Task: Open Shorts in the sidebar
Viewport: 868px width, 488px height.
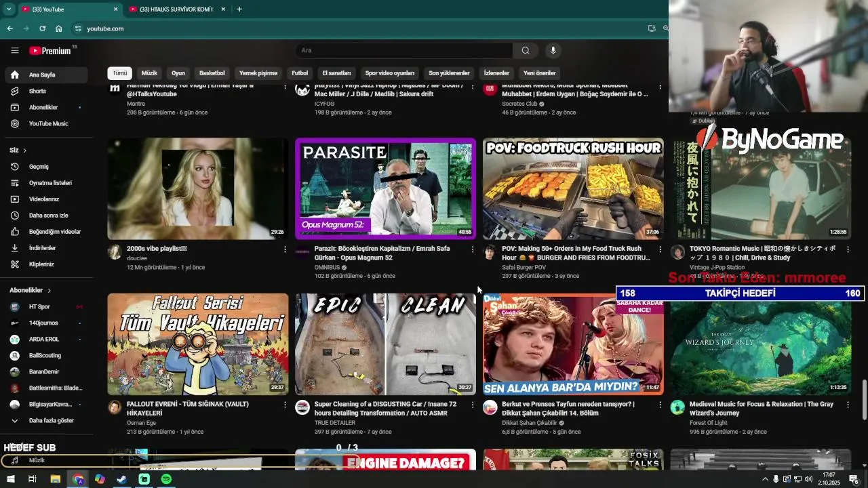Action: [x=47, y=91]
